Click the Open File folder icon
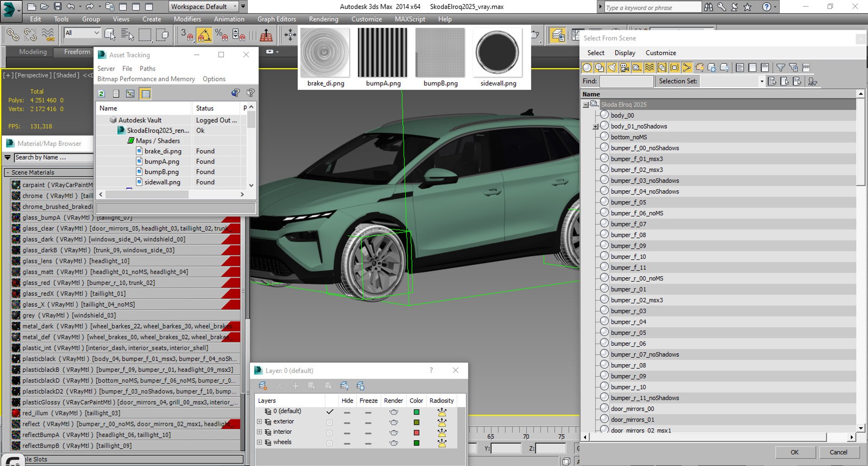 pos(44,6)
